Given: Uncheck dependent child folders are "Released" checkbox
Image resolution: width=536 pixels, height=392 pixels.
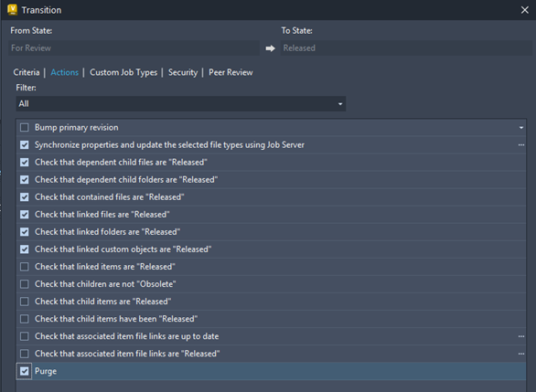Looking at the screenshot, I should (25, 180).
